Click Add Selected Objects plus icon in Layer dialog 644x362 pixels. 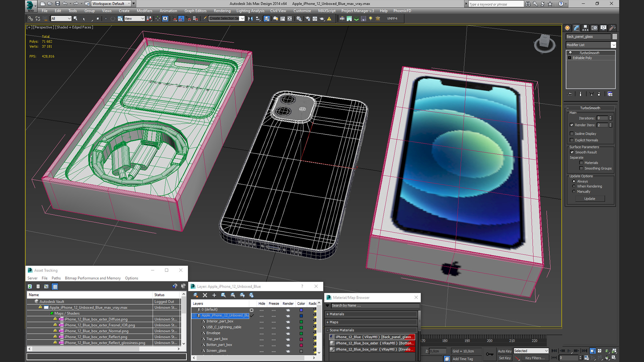pyautogui.click(x=214, y=295)
